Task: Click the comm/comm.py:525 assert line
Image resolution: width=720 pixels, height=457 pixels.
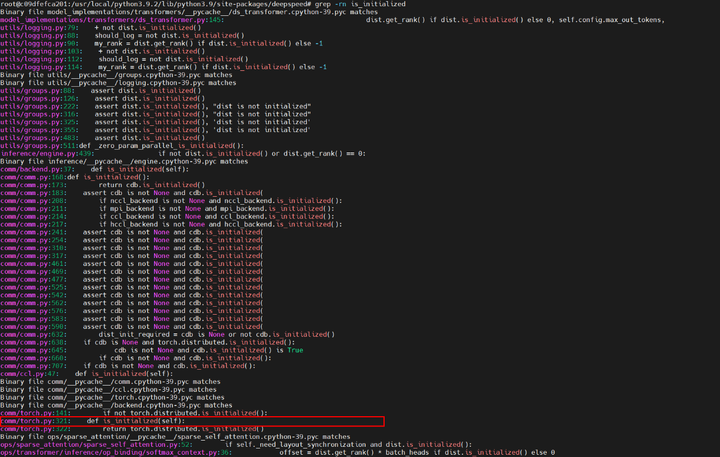Action: pos(132,287)
